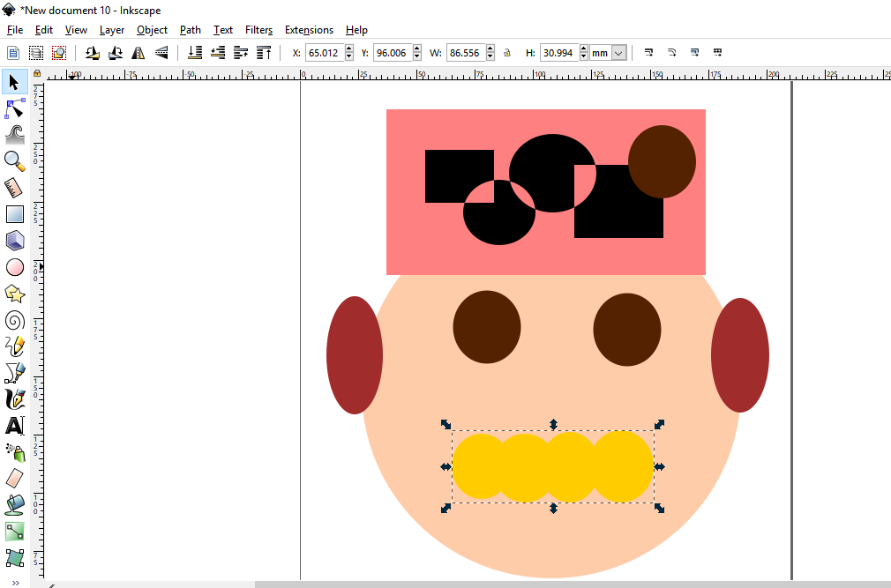Select the Pencil freehand tool
Screen dimensions: 891x588
coord(15,346)
